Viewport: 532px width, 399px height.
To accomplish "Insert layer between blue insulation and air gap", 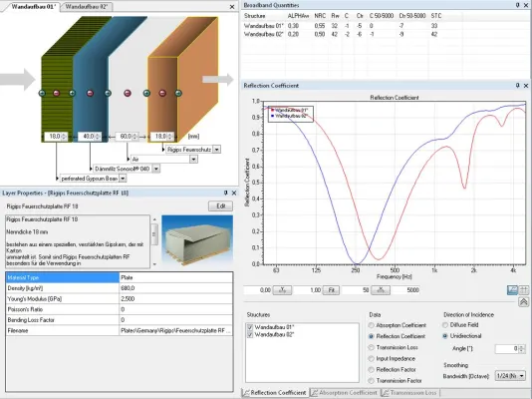I will click(108, 93).
